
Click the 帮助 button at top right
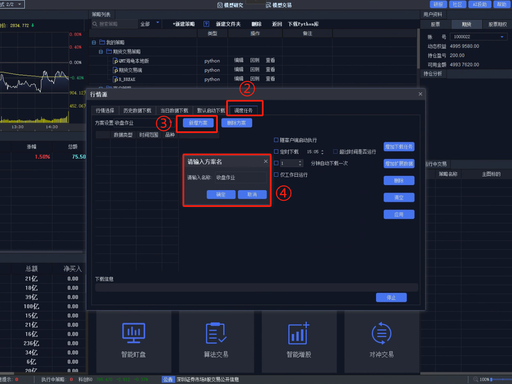[502, 4]
